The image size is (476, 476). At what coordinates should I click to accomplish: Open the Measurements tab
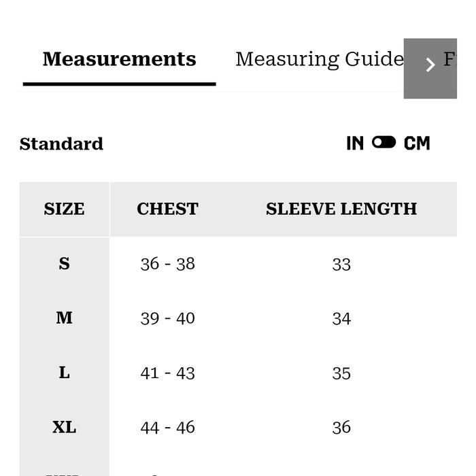(x=119, y=60)
